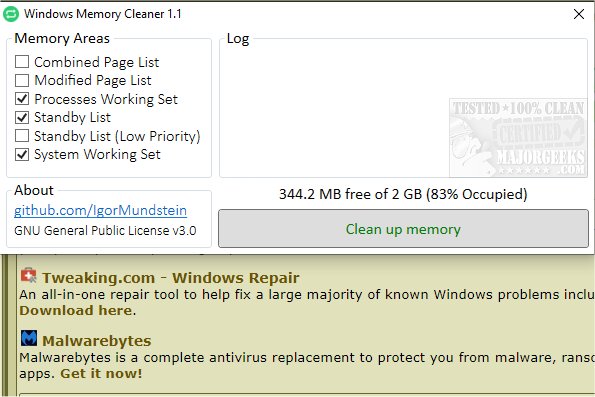
Task: Click the Windows Memory Cleaner app icon
Action: coord(11,14)
